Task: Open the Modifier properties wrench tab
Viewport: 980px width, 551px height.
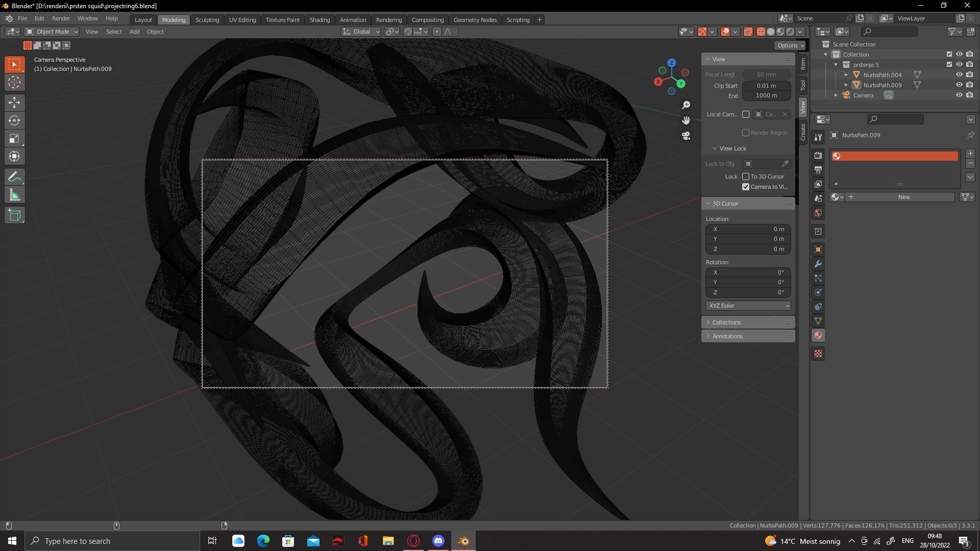Action: tap(818, 264)
